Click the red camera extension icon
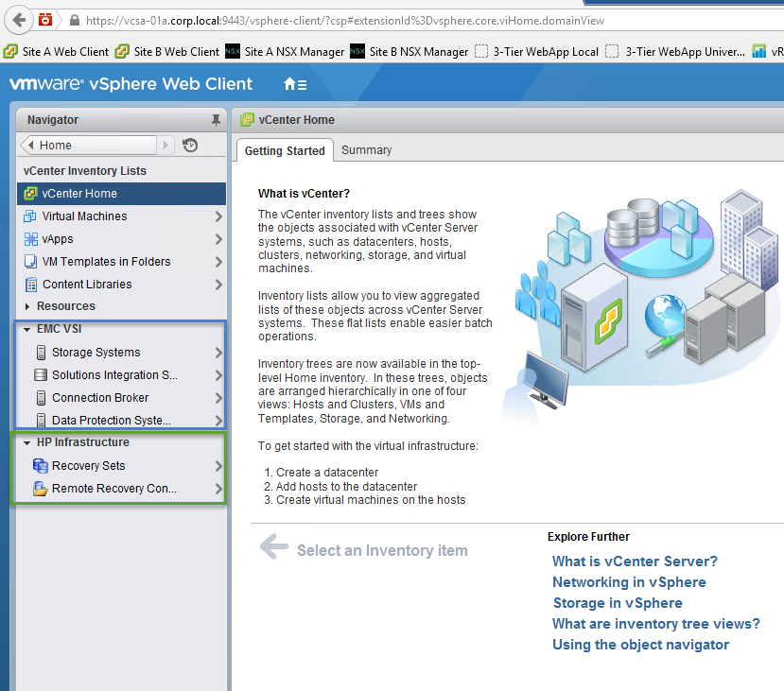Screen dimensions: 784x691 (x=45, y=20)
